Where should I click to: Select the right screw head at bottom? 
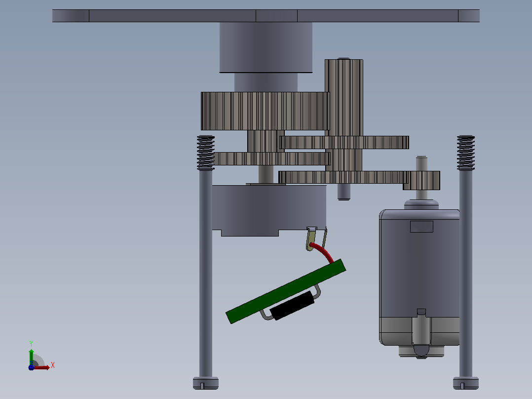pos(465,383)
